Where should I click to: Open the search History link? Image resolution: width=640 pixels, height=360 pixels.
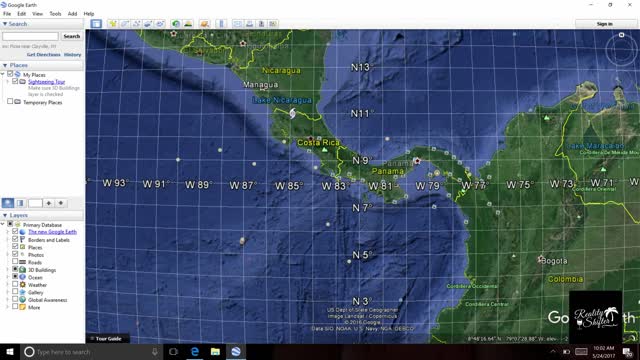point(73,54)
